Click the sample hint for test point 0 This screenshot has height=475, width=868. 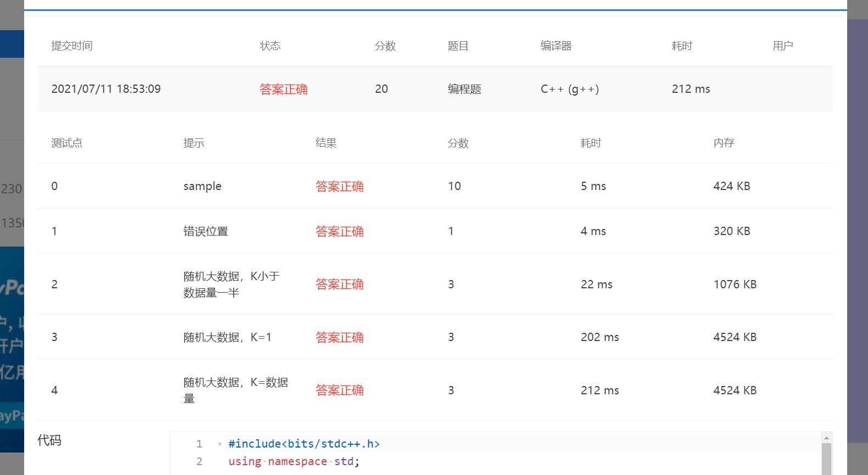(202, 186)
